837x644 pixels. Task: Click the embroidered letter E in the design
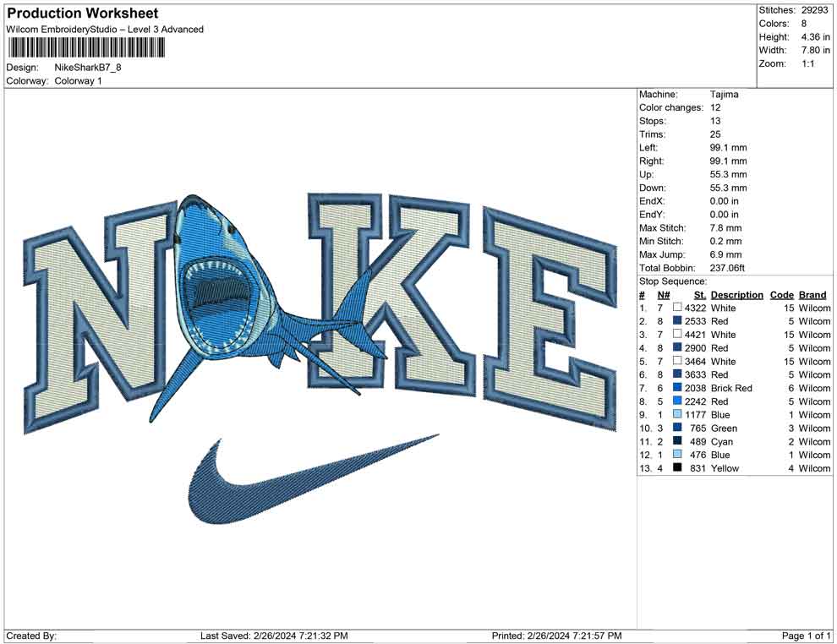click(550, 319)
